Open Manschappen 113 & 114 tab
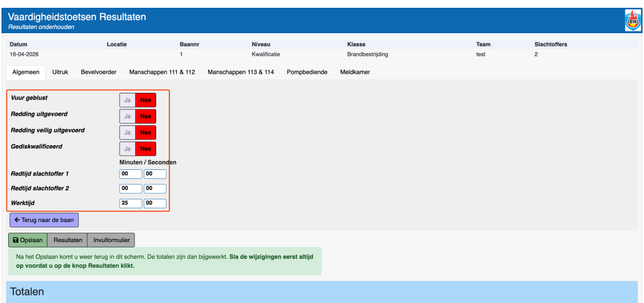 pyautogui.click(x=241, y=72)
